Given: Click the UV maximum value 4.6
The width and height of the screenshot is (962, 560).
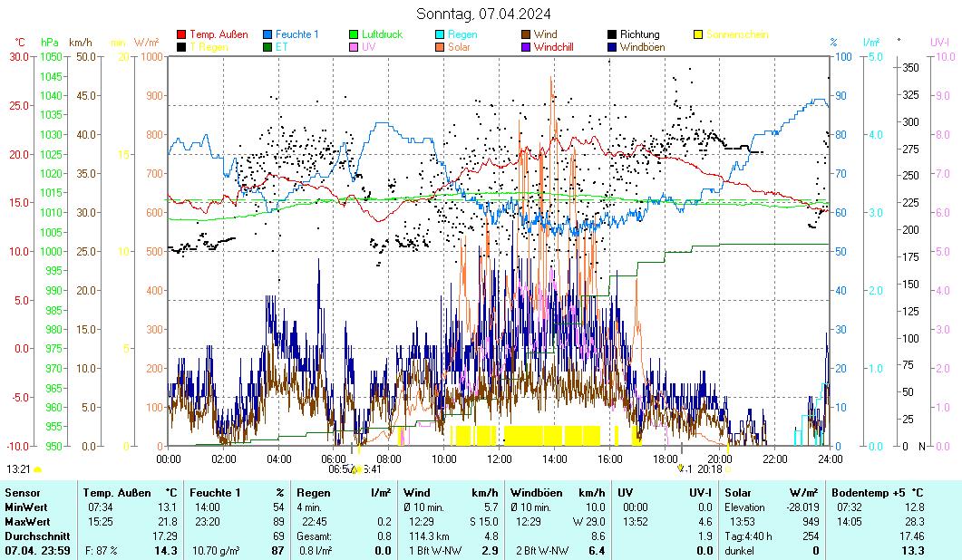Looking at the screenshot, I should tap(705, 522).
